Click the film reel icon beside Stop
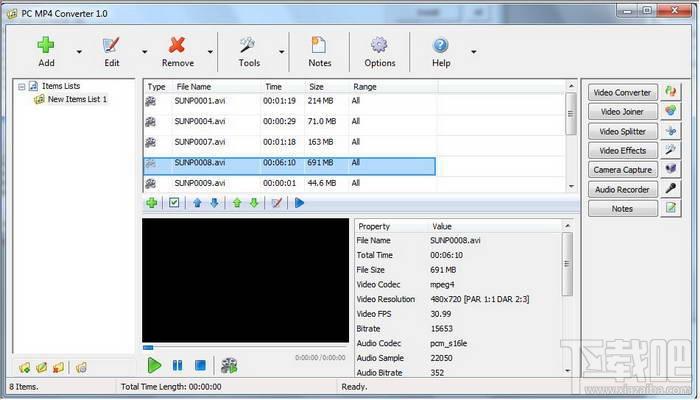Image resolution: width=700 pixels, height=400 pixels. pos(229,366)
